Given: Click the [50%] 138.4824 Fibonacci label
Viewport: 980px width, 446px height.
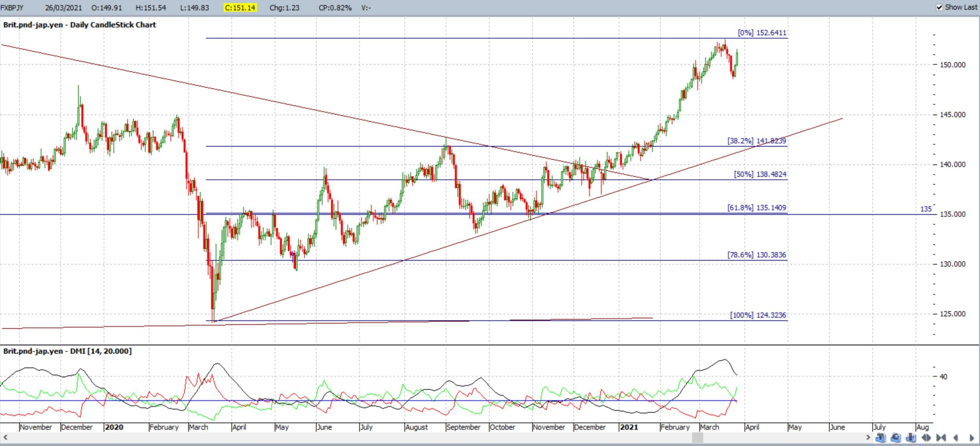Looking at the screenshot, I should [x=760, y=174].
